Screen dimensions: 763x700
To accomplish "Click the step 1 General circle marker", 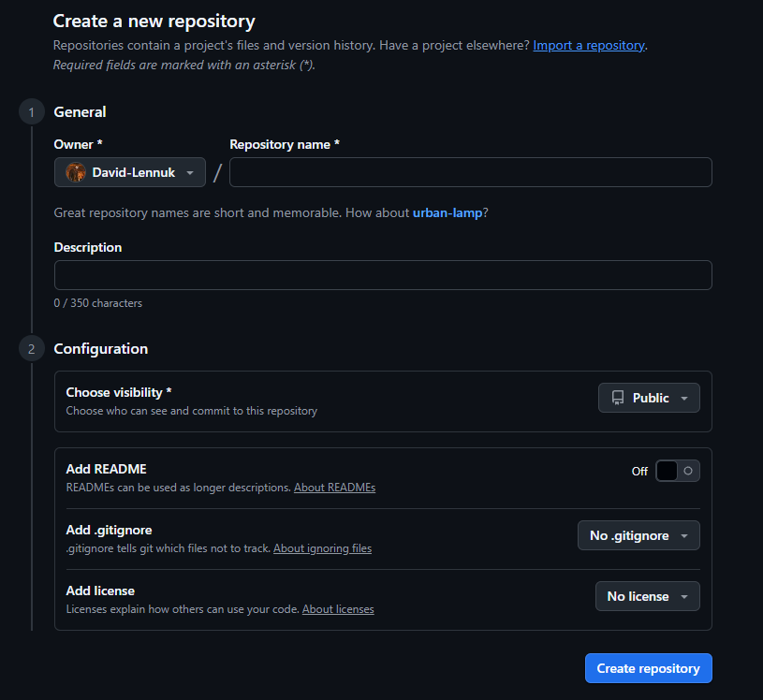I will click(x=31, y=112).
